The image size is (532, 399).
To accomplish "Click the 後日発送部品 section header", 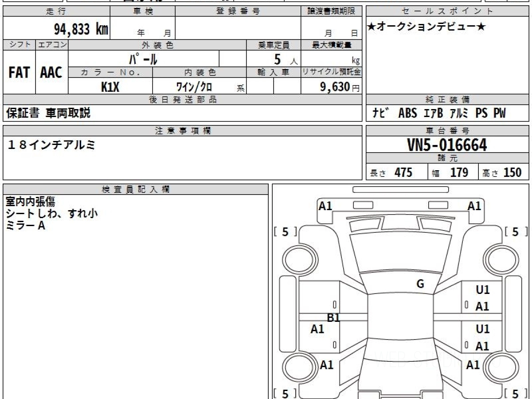I will pos(183,100).
